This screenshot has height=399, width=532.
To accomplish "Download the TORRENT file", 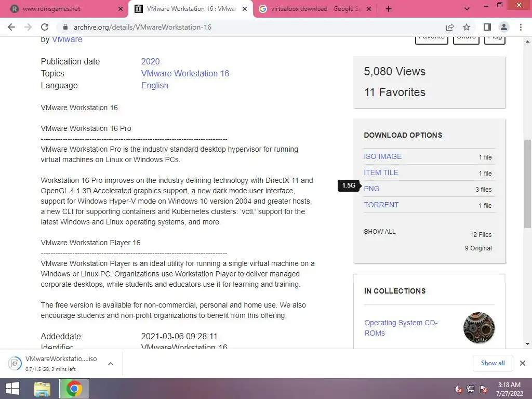I will pos(381,205).
